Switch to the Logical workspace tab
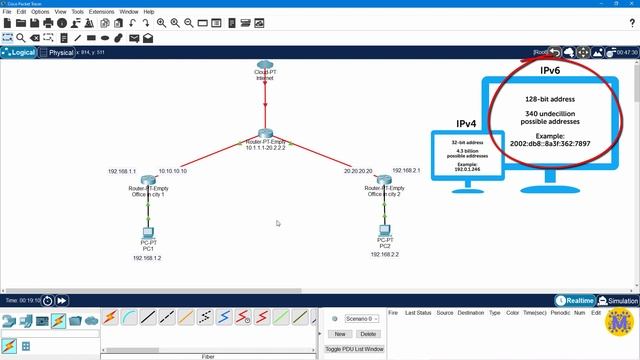The width and height of the screenshot is (640, 360). pos(19,52)
